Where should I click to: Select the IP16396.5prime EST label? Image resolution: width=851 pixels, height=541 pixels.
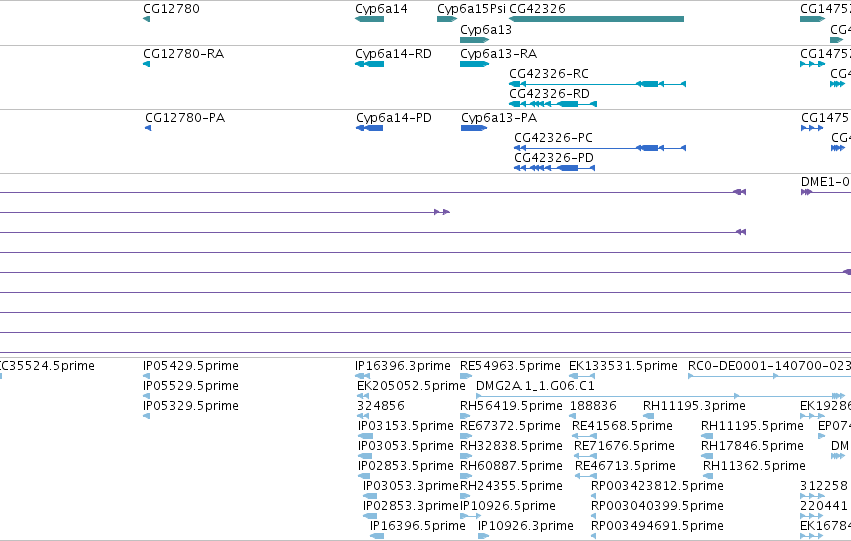click(417, 526)
